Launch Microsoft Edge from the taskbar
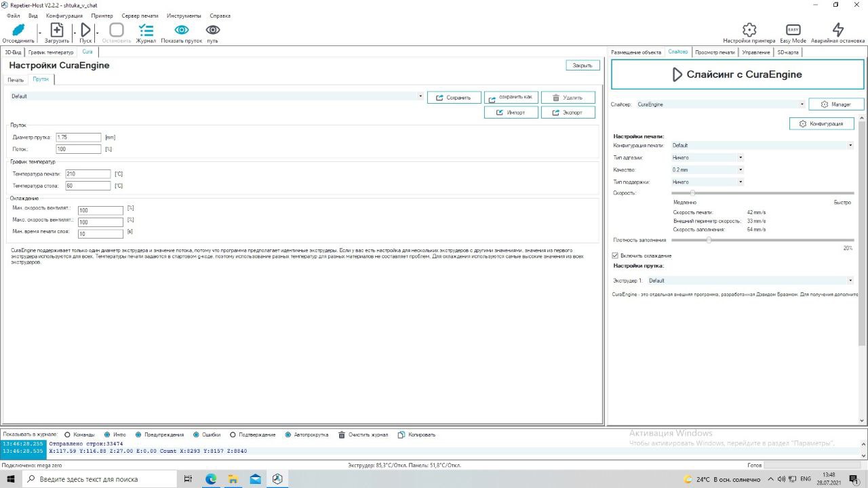The height and width of the screenshot is (488, 868). pos(211,479)
